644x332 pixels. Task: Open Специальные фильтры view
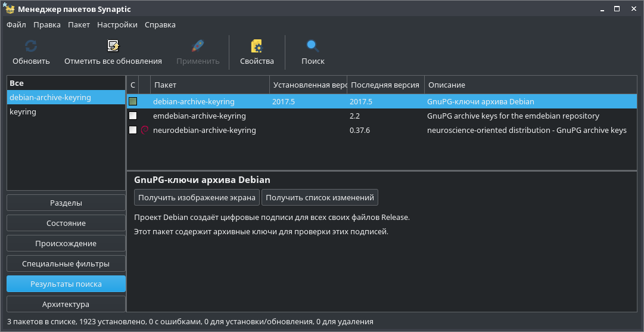tap(66, 264)
